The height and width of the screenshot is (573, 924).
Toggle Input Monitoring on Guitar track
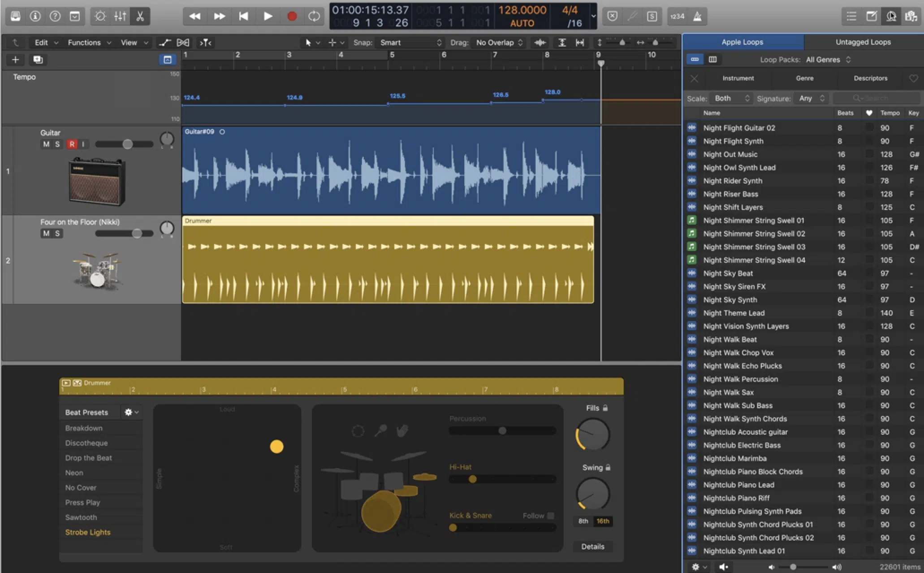pyautogui.click(x=83, y=144)
